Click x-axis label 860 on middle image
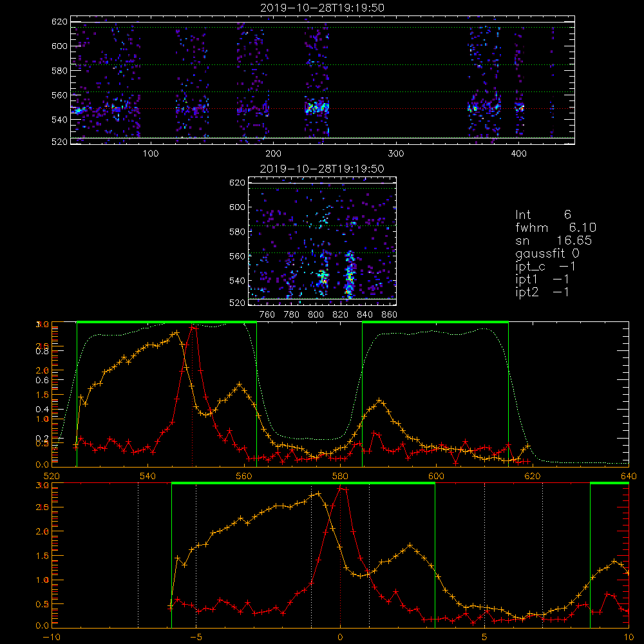Screen dimensions: 644x644 point(390,315)
